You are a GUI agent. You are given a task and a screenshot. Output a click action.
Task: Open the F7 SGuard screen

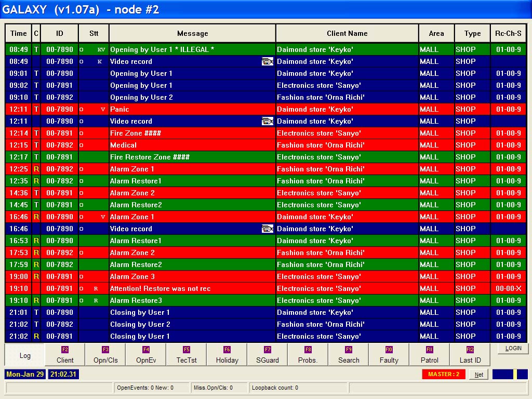[268, 355]
